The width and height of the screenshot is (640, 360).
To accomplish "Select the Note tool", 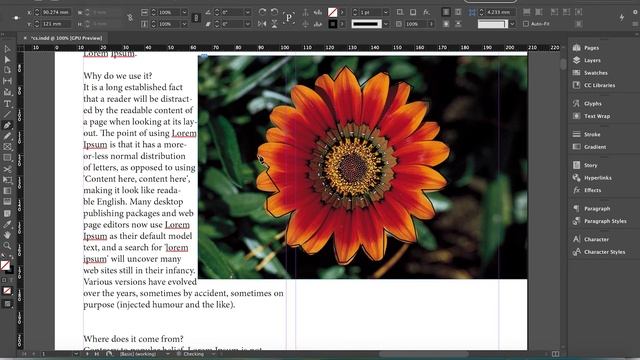I will click(x=7, y=213).
